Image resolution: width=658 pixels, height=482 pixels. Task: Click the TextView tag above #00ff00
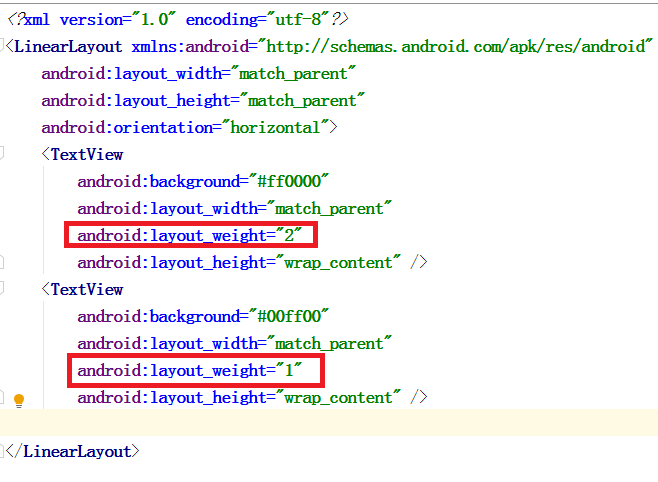87,289
